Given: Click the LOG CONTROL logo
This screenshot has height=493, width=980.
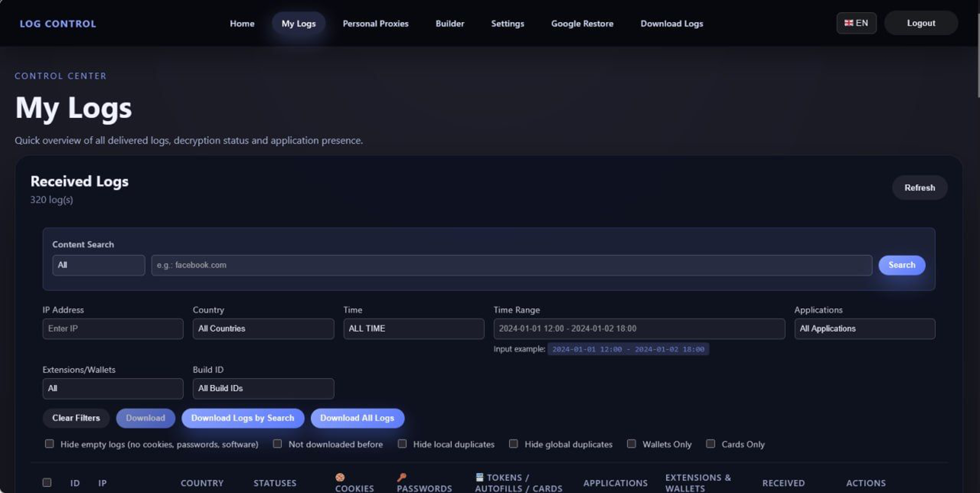Looking at the screenshot, I should coord(58,23).
